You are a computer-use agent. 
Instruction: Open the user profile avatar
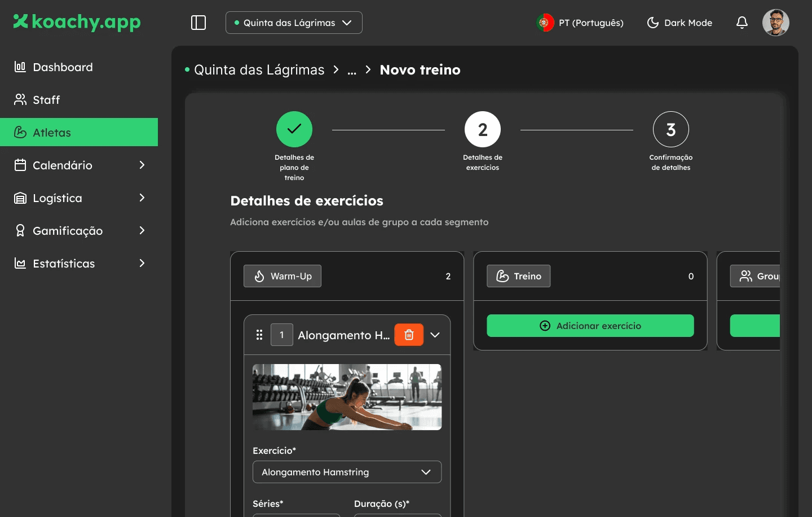[776, 23]
